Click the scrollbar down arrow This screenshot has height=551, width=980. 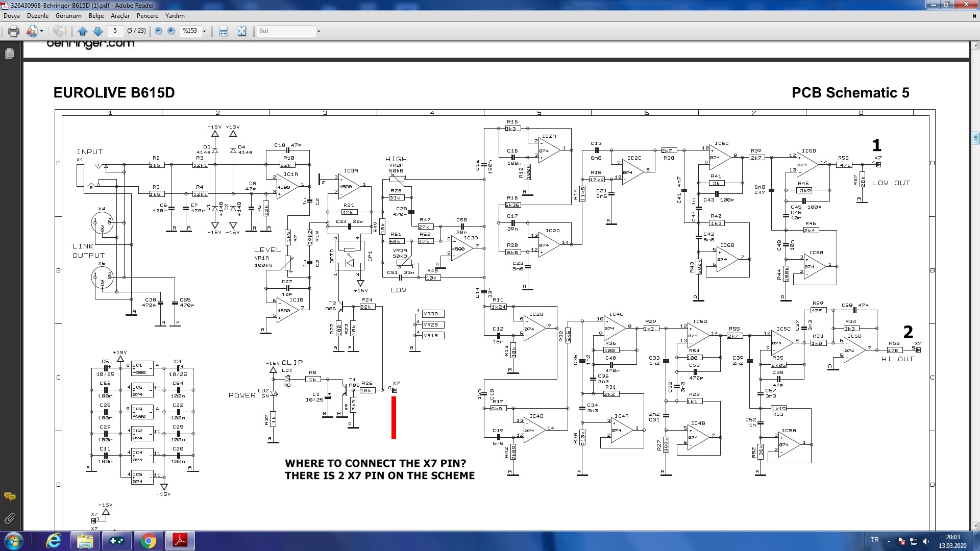pos(975,526)
